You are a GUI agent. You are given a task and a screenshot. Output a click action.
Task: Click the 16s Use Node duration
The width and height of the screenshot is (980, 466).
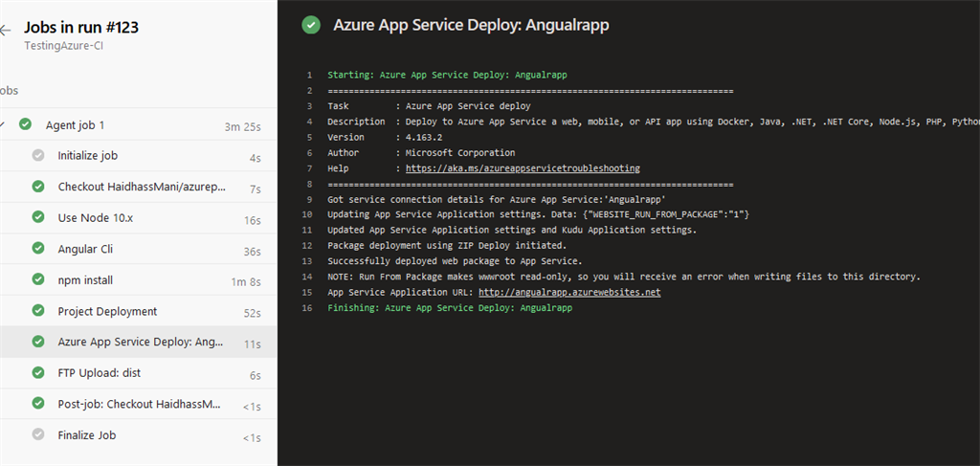[253, 220]
